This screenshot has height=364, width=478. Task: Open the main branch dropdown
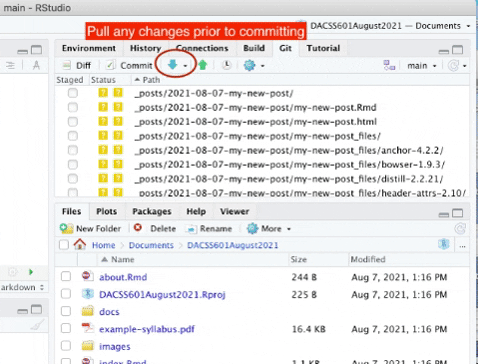pyautogui.click(x=422, y=66)
